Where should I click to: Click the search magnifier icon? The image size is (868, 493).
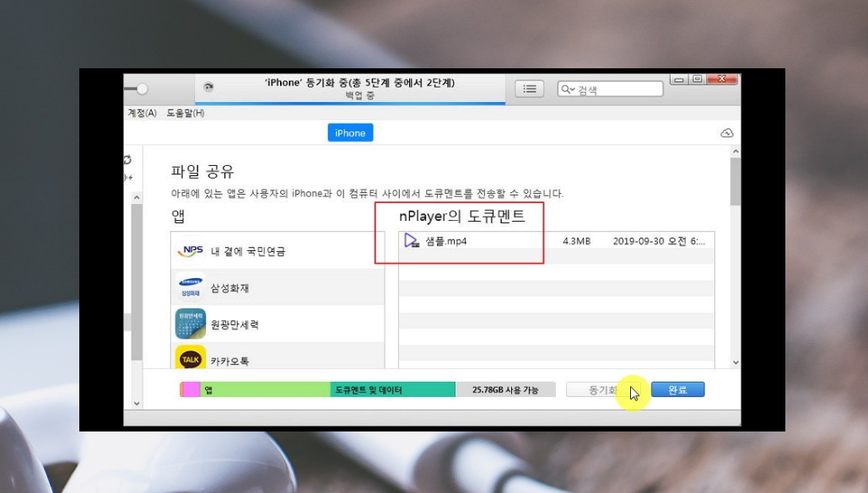click(568, 89)
